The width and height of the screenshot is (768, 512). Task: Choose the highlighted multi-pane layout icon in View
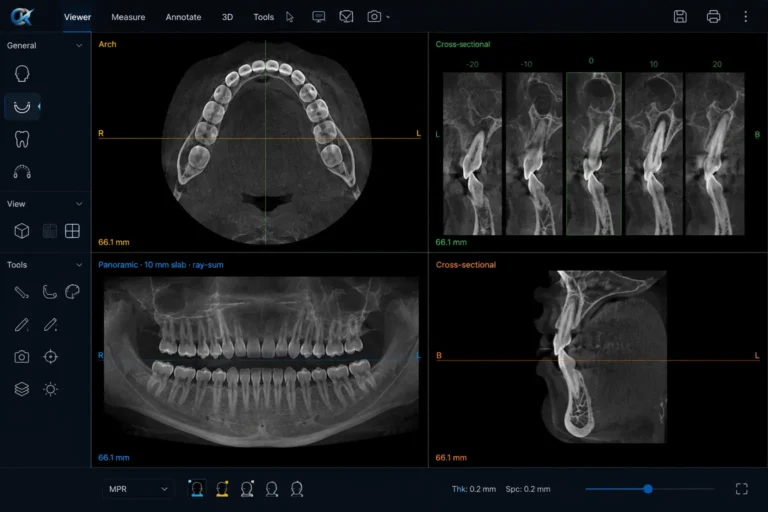(x=49, y=231)
